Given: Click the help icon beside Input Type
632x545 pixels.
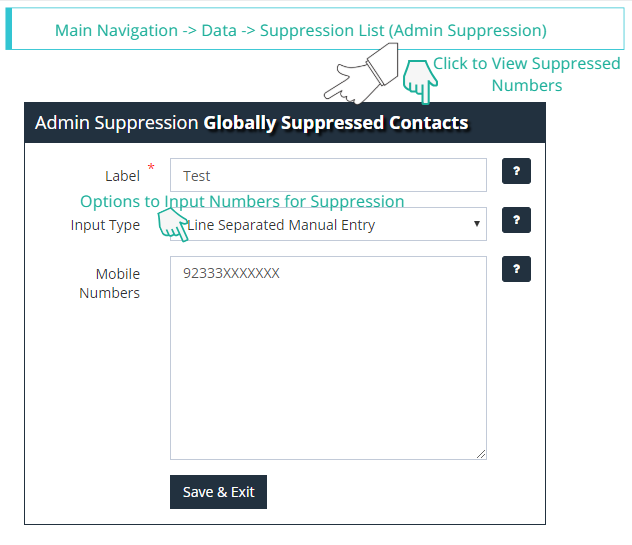Looking at the screenshot, I should [516, 220].
